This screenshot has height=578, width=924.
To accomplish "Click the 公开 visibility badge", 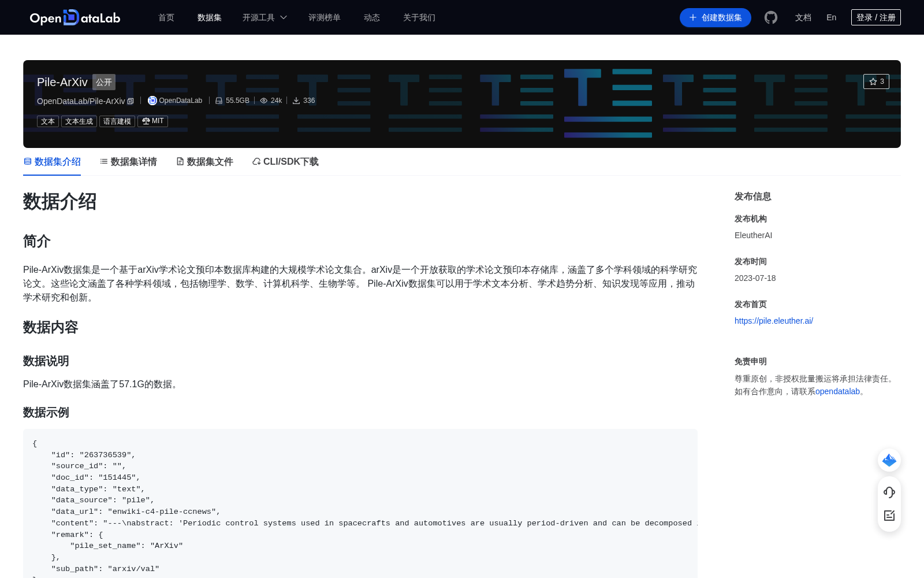I will click(x=104, y=82).
